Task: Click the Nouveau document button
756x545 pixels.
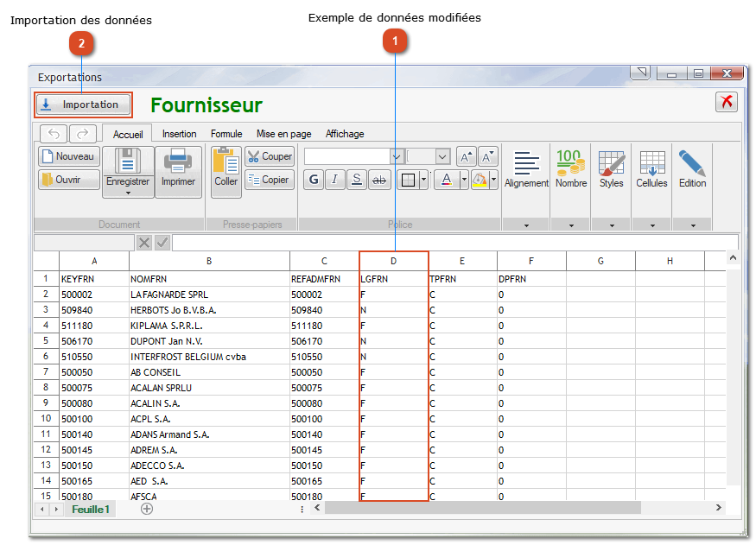Action: coord(69,156)
